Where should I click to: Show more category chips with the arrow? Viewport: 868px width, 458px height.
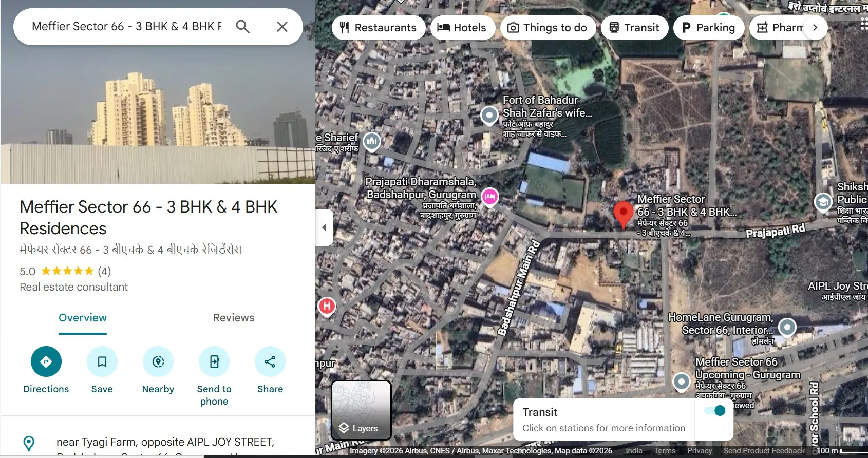[x=815, y=28]
